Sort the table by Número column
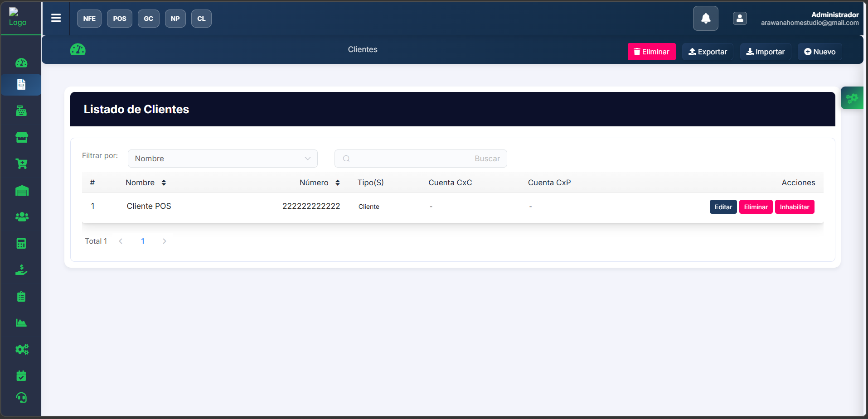Viewport: 868px width, 419px height. pos(337,183)
